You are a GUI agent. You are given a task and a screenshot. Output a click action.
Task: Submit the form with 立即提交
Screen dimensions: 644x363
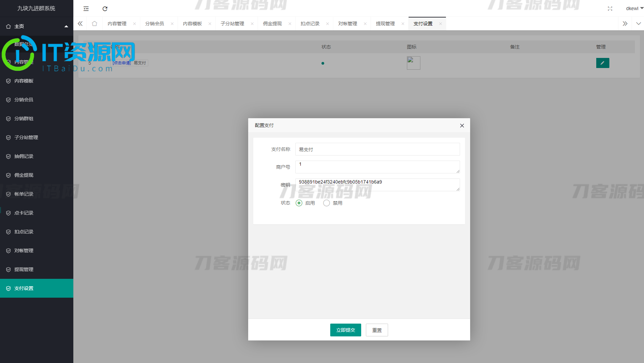[x=346, y=330]
